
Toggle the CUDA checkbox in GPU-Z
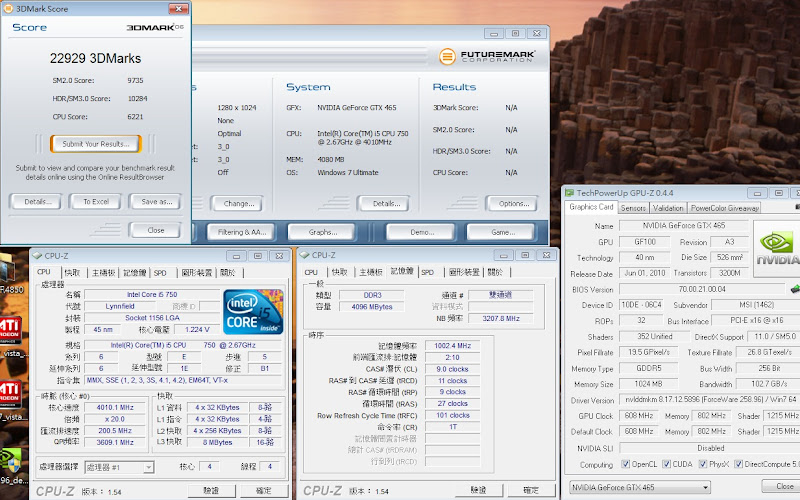point(666,464)
